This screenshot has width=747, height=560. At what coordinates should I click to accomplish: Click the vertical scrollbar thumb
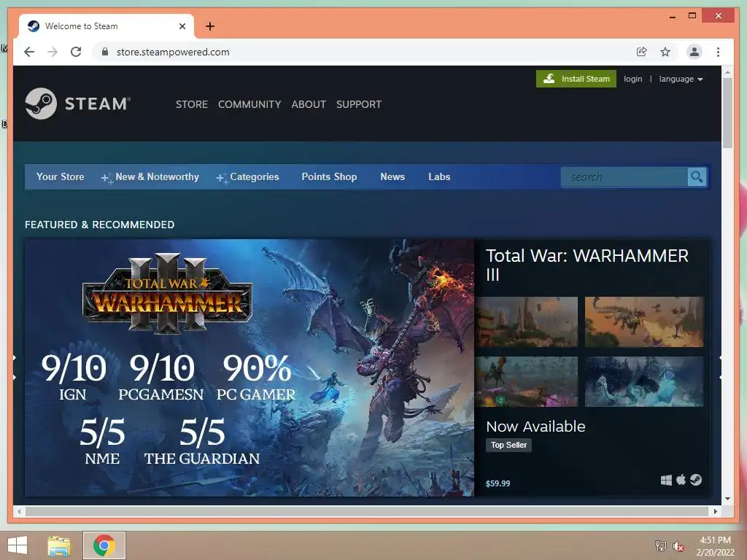pyautogui.click(x=727, y=113)
